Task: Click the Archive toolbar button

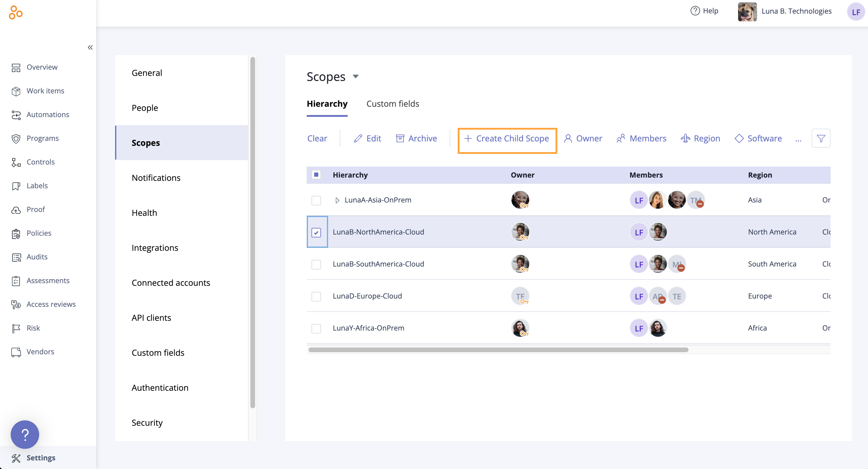Action: [416, 138]
